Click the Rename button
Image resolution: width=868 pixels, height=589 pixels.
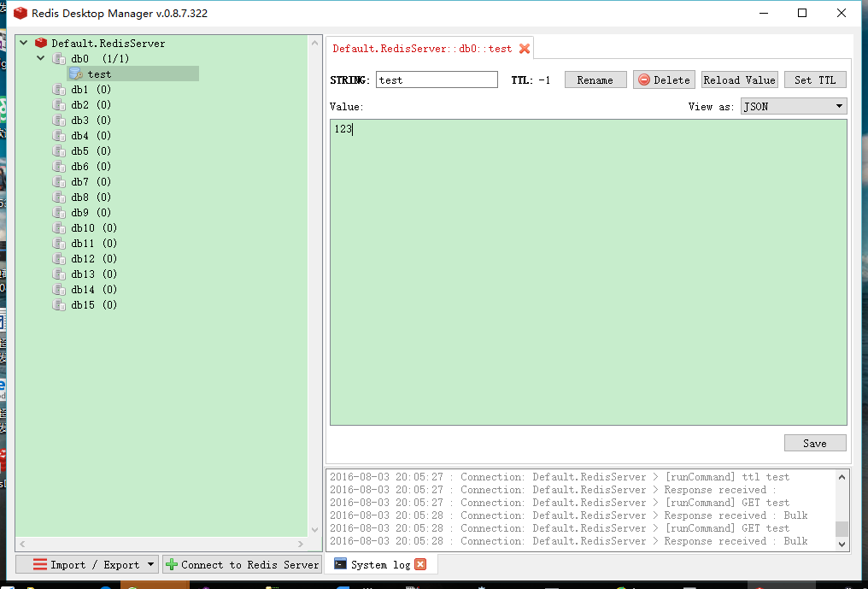(595, 80)
